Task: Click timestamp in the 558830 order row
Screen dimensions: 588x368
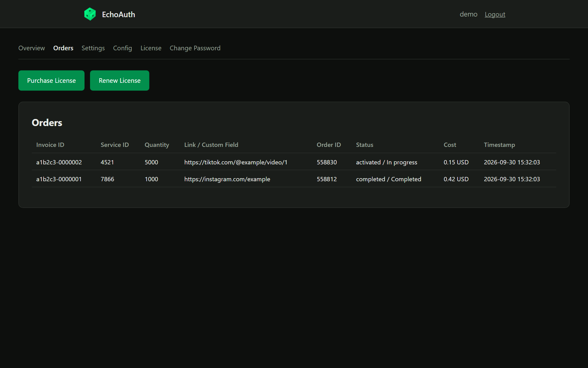Action: coord(512,162)
